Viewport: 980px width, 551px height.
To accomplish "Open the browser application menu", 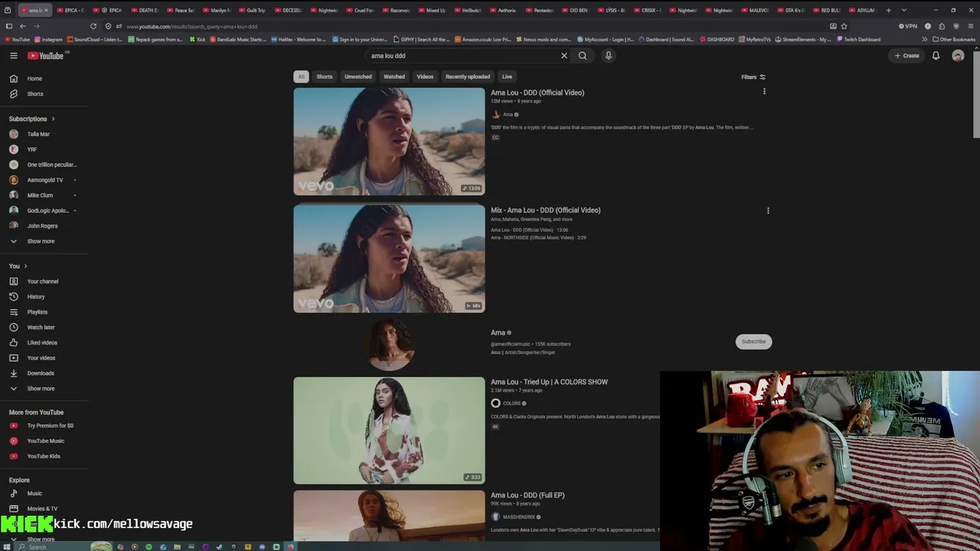I will (x=971, y=26).
